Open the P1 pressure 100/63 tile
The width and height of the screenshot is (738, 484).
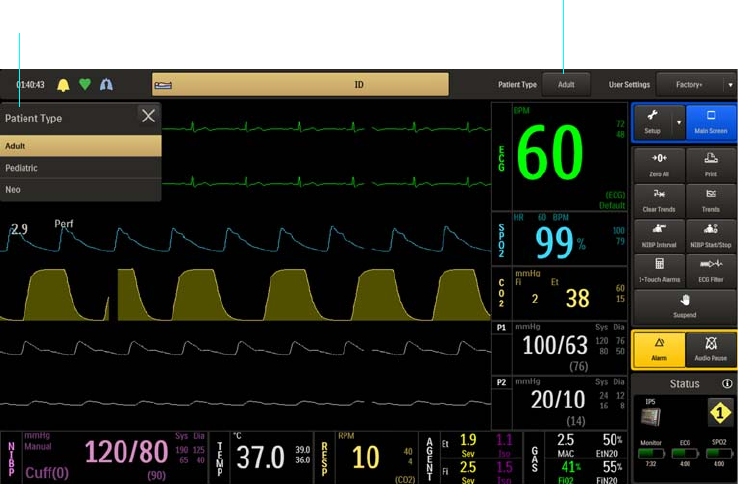[559, 348]
